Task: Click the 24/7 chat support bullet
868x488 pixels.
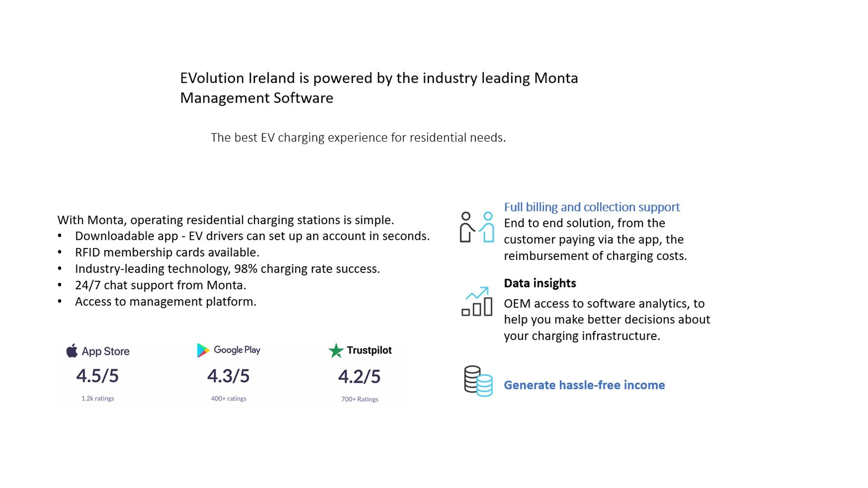Action: coord(160,285)
